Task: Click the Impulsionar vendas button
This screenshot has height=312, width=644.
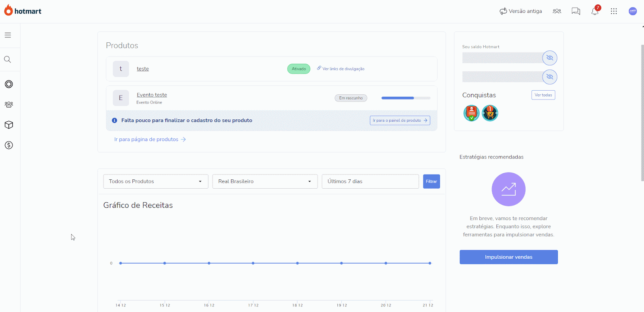Action: pos(509,257)
